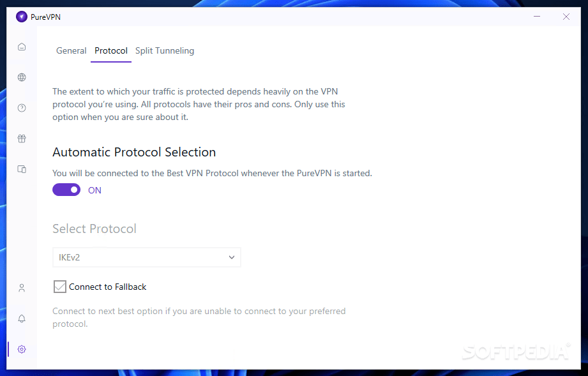Open the rewards gift icon
The height and width of the screenshot is (376, 588).
click(x=21, y=138)
